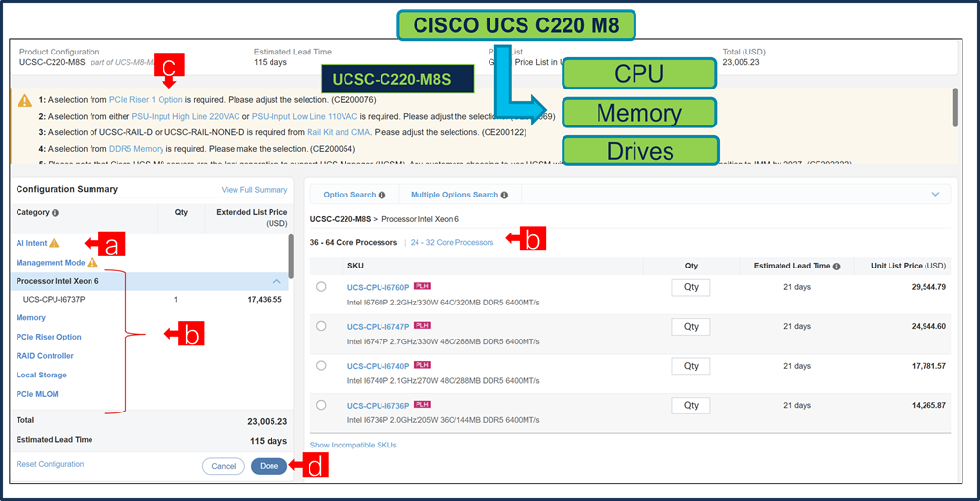Open the AI Intent category
Screen dimensions: 980x501
[32, 243]
